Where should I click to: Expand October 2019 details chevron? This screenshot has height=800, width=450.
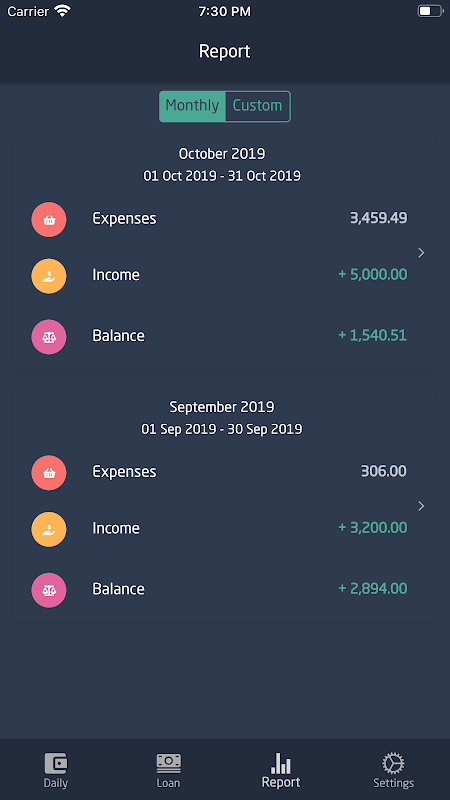click(x=421, y=253)
